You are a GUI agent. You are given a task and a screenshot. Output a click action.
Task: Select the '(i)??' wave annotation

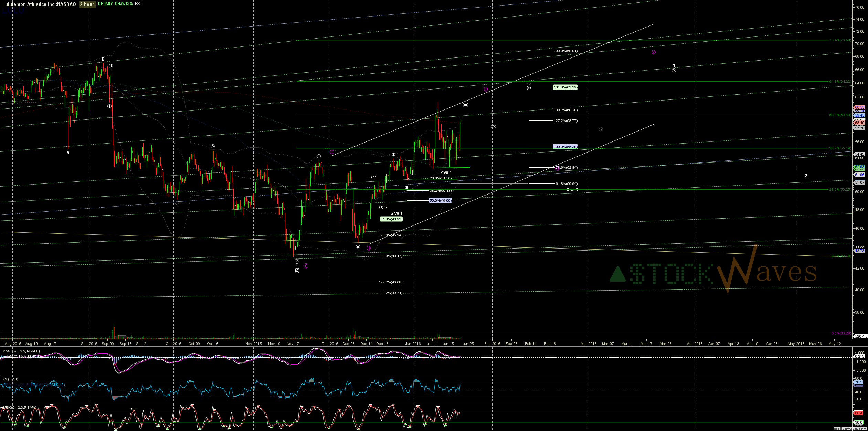372,177
